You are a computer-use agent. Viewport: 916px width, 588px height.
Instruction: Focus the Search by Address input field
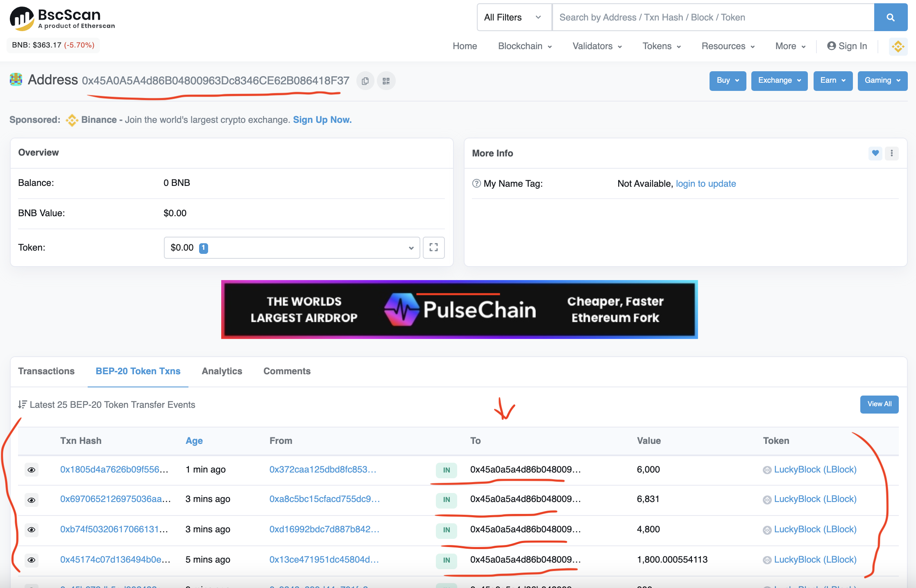713,17
